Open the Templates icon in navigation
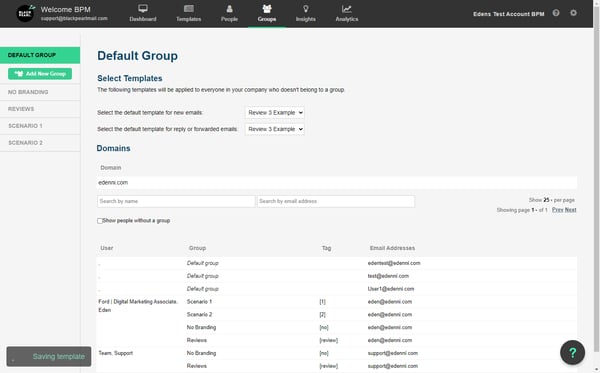Viewport: 600px width, 373px height. point(189,8)
